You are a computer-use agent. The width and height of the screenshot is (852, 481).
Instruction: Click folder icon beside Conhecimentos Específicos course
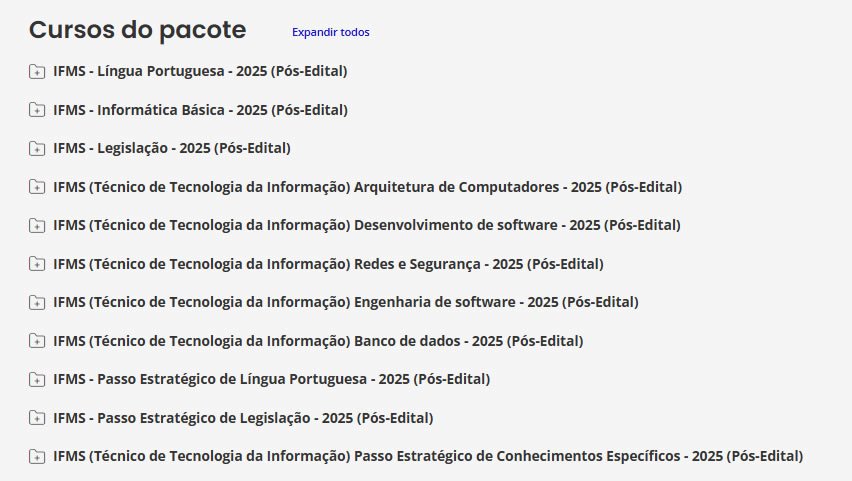point(37,456)
